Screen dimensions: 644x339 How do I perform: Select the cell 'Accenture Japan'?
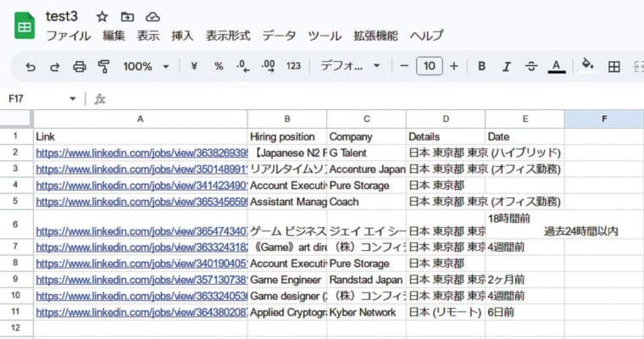(366, 169)
